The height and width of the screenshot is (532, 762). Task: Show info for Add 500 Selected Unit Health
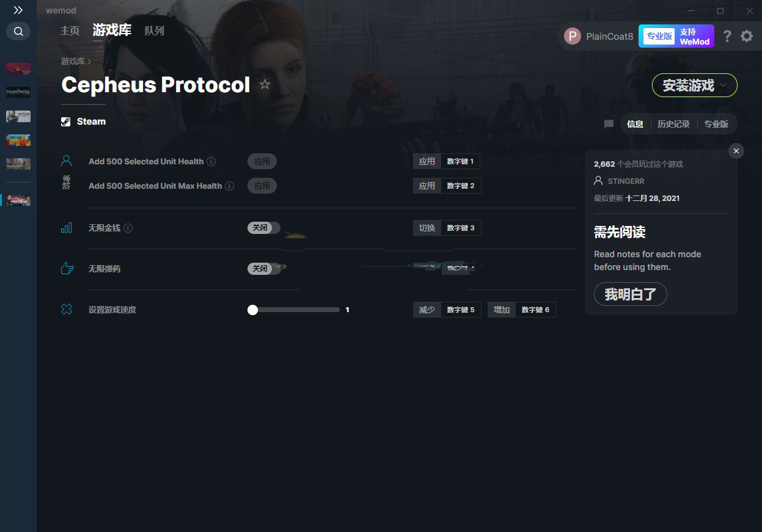point(211,162)
